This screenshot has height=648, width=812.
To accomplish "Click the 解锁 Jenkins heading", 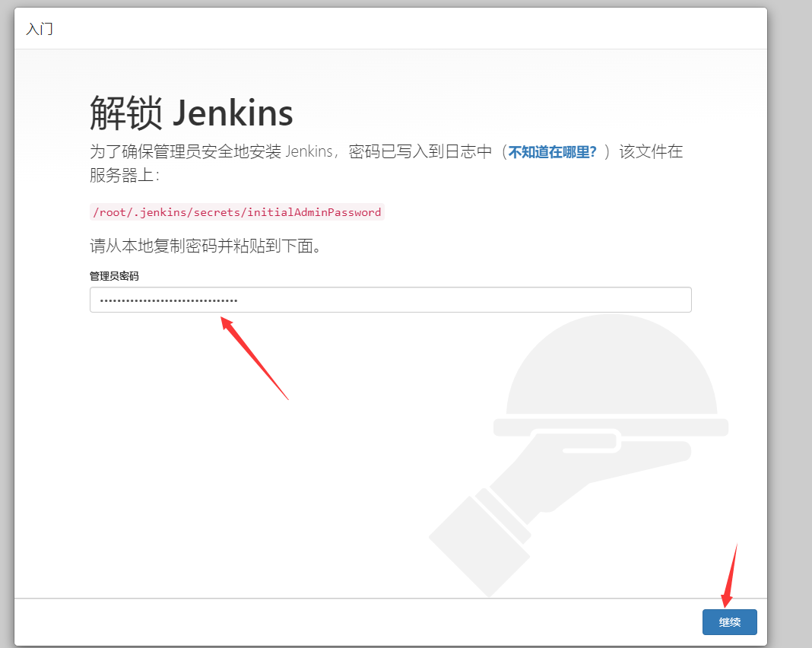I will point(191,113).
